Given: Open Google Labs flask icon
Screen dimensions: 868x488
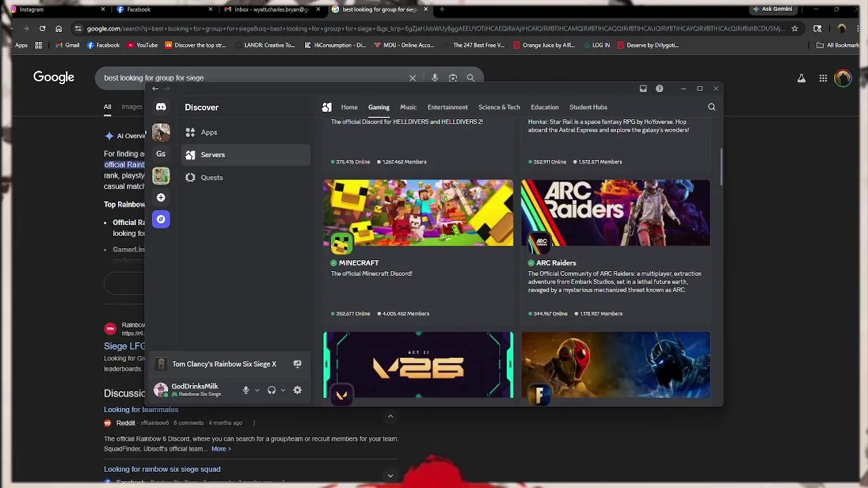Looking at the screenshot, I should click(801, 78).
